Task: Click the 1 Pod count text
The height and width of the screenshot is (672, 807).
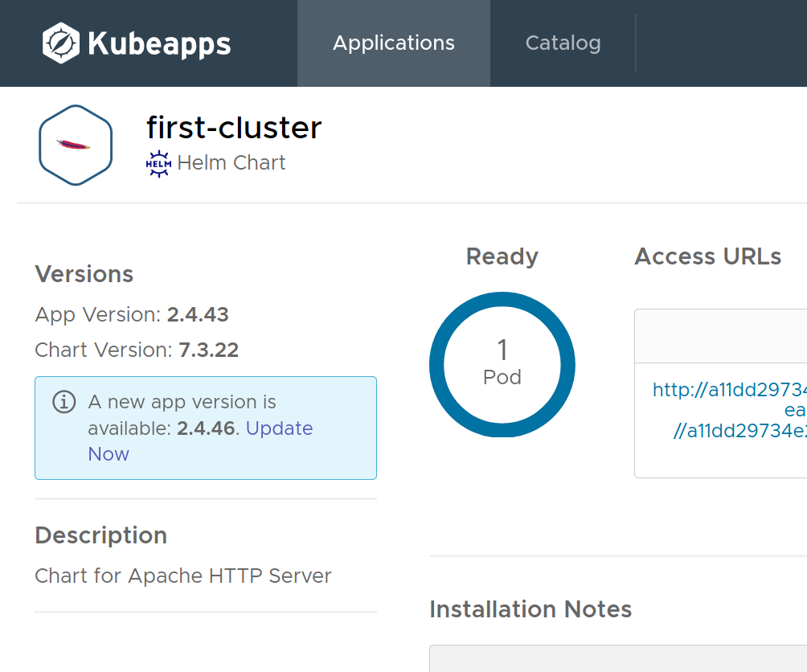Action: [x=502, y=363]
